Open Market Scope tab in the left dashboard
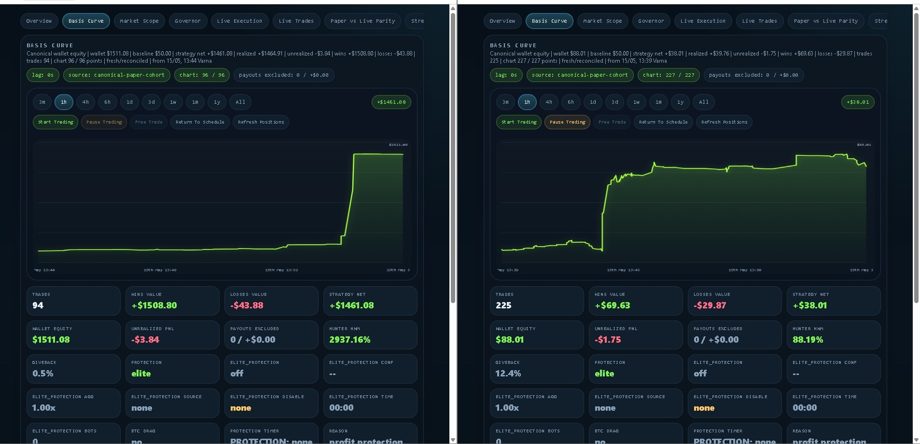920x444 pixels. [139, 21]
